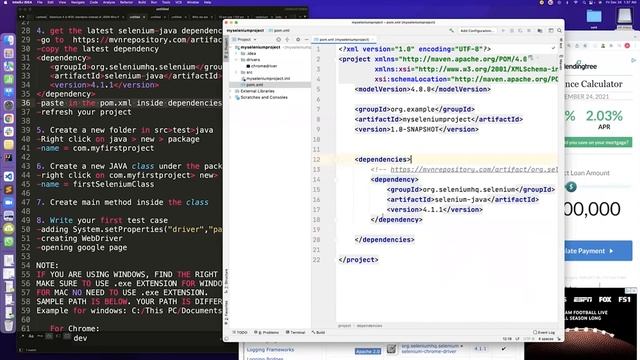The image size is (640, 360).
Task: Open the Apple menu
Action: [x=5, y=2]
